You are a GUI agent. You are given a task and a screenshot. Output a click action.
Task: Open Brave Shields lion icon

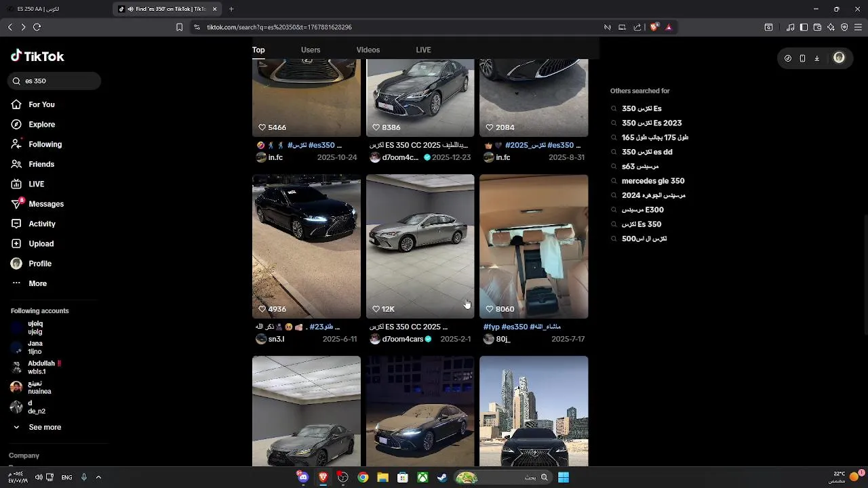(654, 27)
